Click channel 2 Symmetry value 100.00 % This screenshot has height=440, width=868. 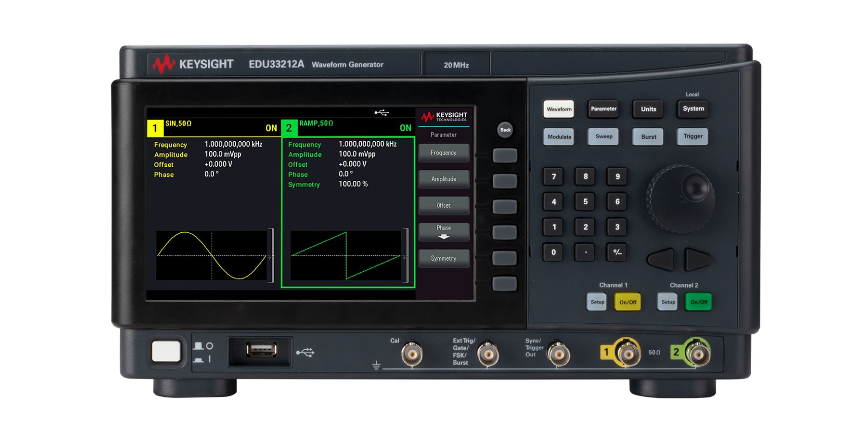(353, 184)
